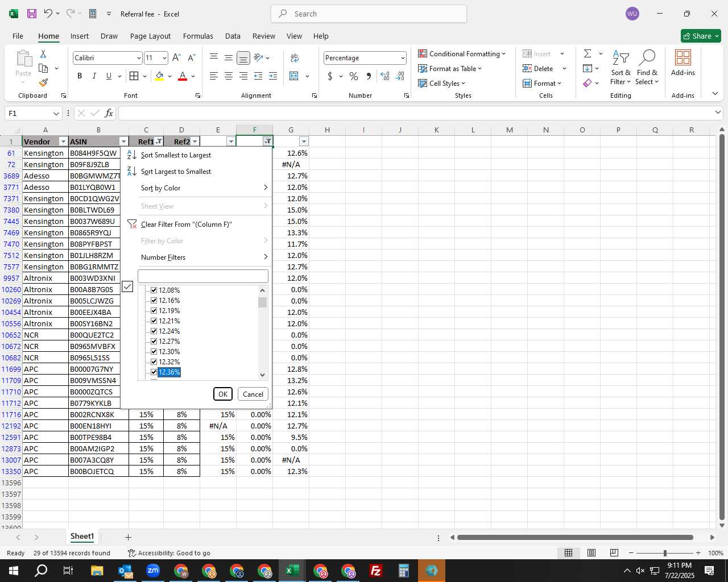This screenshot has width=728, height=582.
Task: Uncheck the 12.27% filter checkbox
Action: tap(154, 342)
